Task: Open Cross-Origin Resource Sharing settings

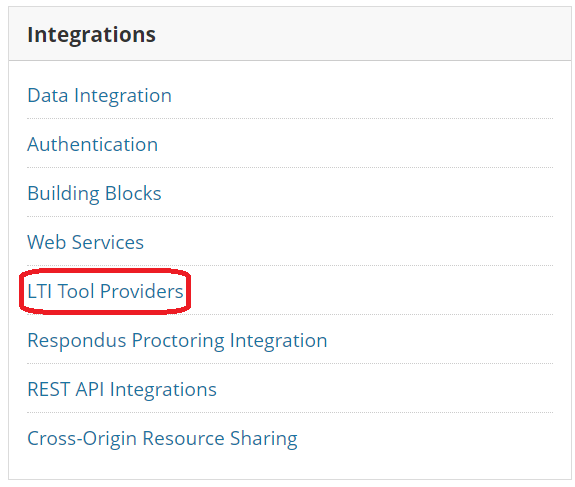Action: point(162,439)
